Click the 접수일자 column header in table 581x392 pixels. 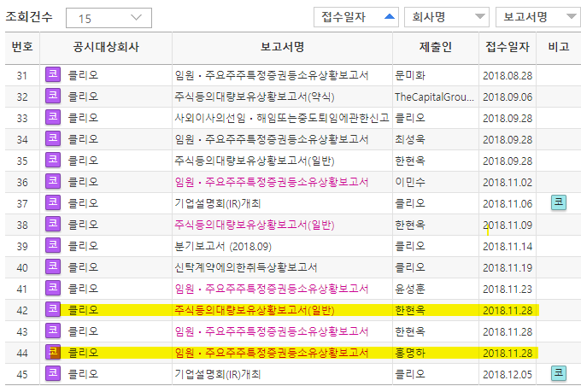[x=508, y=47]
